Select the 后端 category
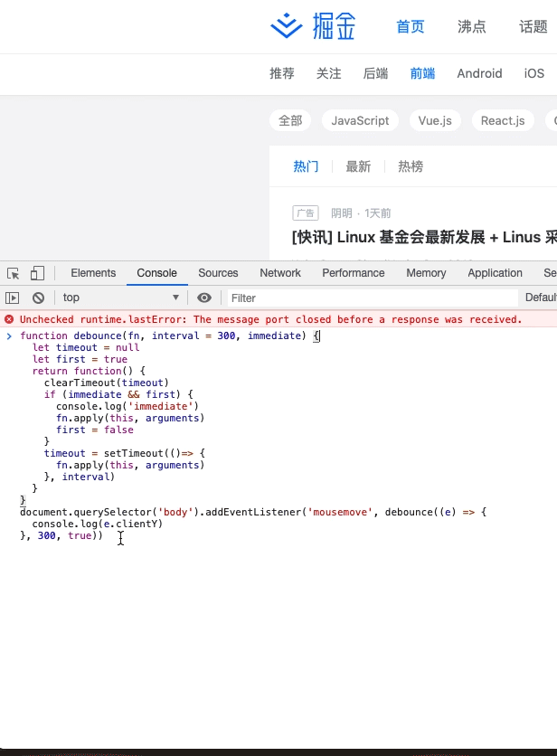This screenshot has width=557, height=756. pos(375,73)
